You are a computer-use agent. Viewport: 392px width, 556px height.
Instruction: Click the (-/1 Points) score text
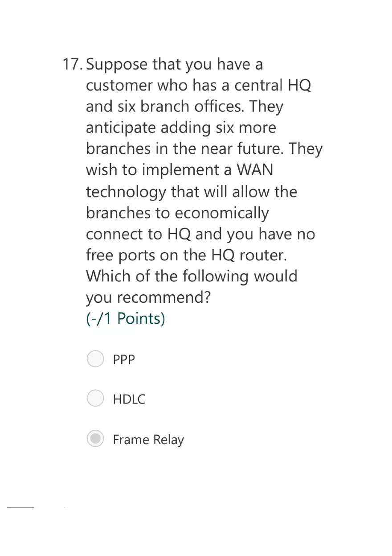point(125,319)
